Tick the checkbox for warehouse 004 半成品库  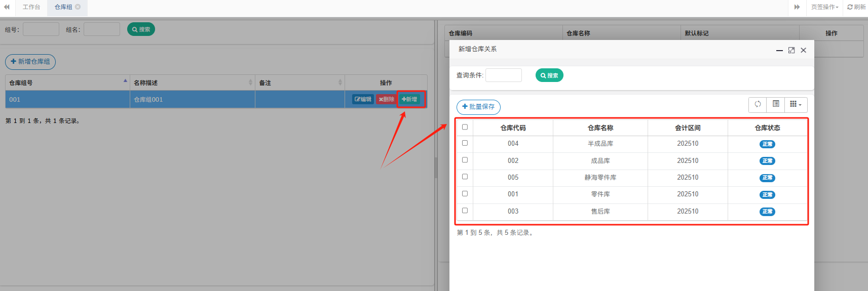(x=465, y=143)
